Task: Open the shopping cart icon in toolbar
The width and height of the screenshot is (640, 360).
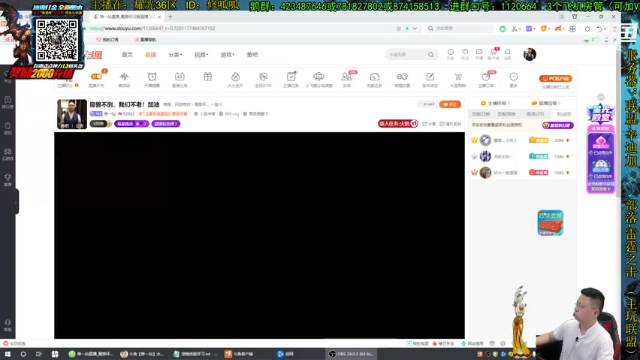Action: (x=458, y=77)
